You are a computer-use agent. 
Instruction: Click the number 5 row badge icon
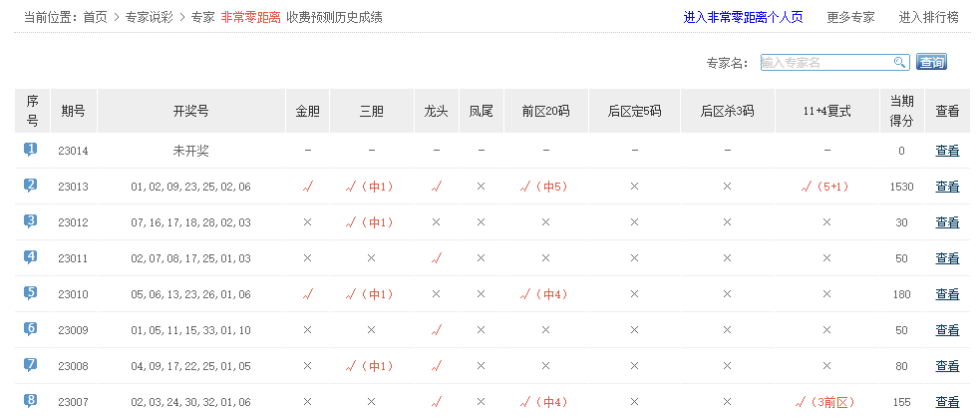tap(31, 293)
